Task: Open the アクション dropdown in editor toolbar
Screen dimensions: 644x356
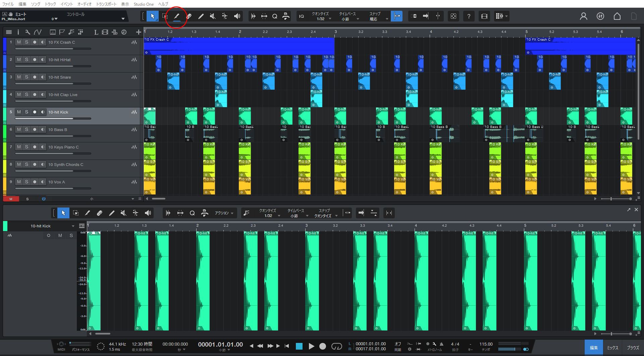Action: coord(224,213)
